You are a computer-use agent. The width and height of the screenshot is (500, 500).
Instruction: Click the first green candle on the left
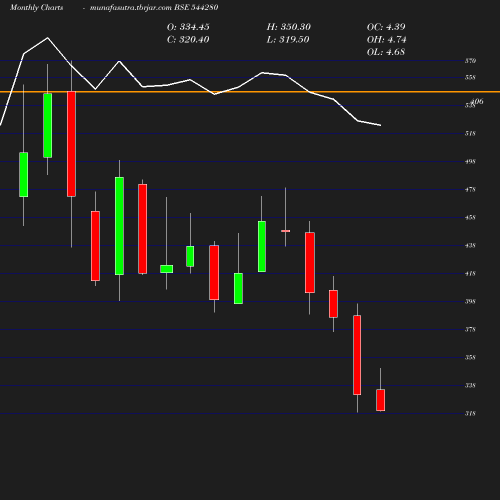click(23, 174)
